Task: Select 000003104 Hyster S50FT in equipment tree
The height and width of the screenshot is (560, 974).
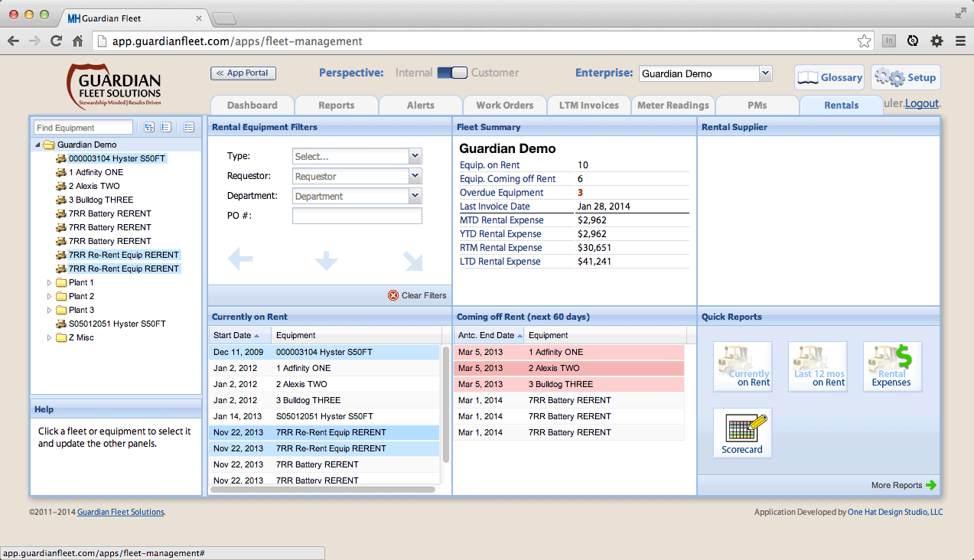Action: point(117,158)
